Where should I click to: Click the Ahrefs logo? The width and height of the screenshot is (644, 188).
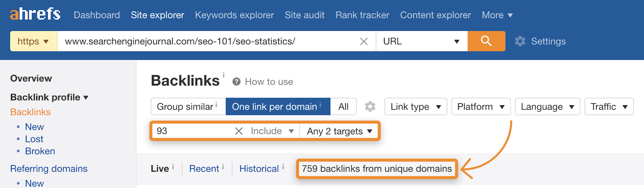pyautogui.click(x=35, y=14)
